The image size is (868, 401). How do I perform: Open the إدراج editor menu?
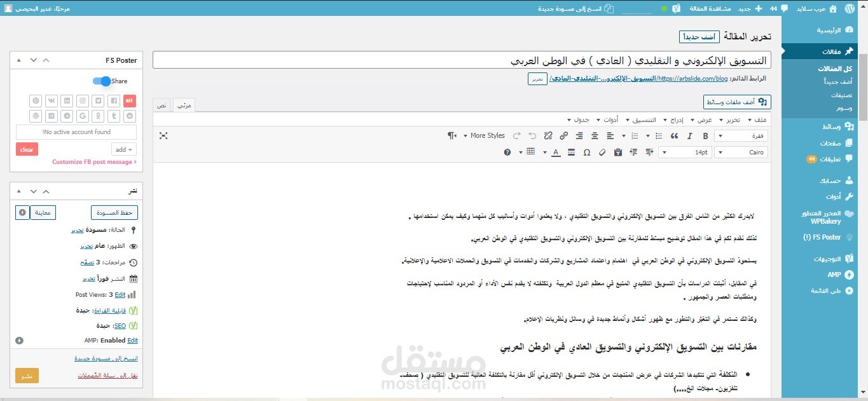[673, 119]
